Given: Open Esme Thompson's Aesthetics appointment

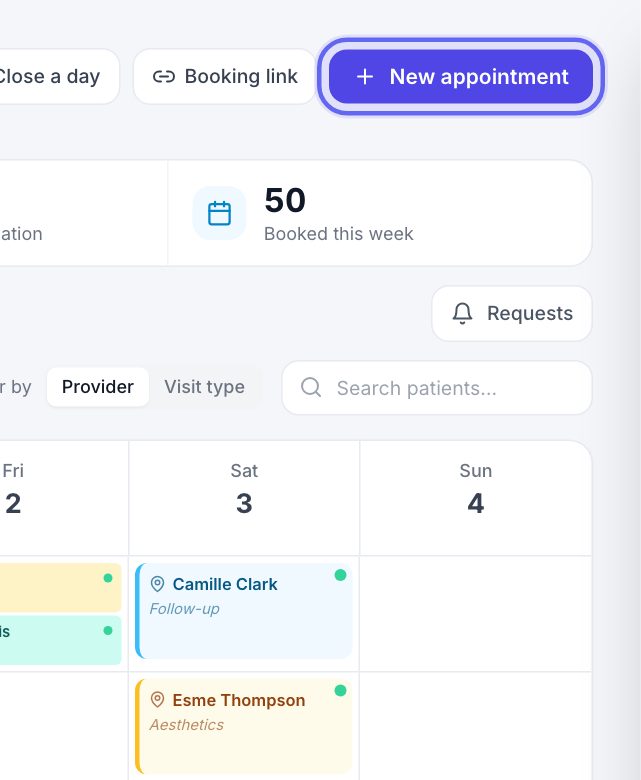Looking at the screenshot, I should (244, 726).
